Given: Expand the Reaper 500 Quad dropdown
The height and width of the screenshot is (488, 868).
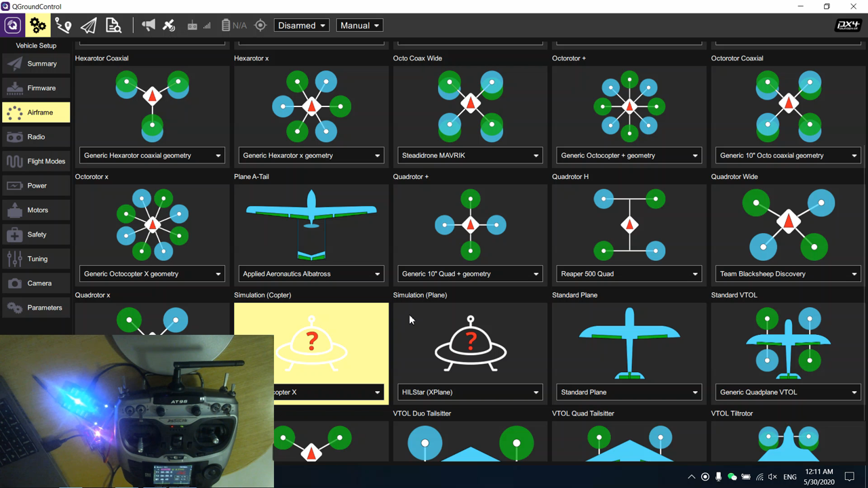Looking at the screenshot, I should pos(629,274).
